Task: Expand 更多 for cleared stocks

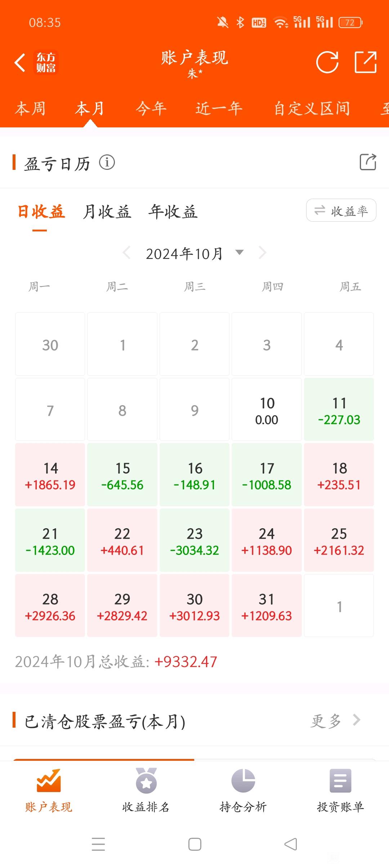Action: (x=335, y=721)
